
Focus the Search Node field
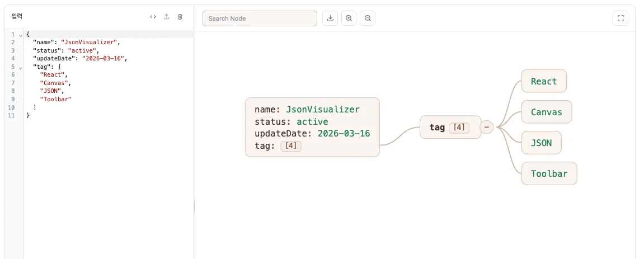tap(260, 18)
